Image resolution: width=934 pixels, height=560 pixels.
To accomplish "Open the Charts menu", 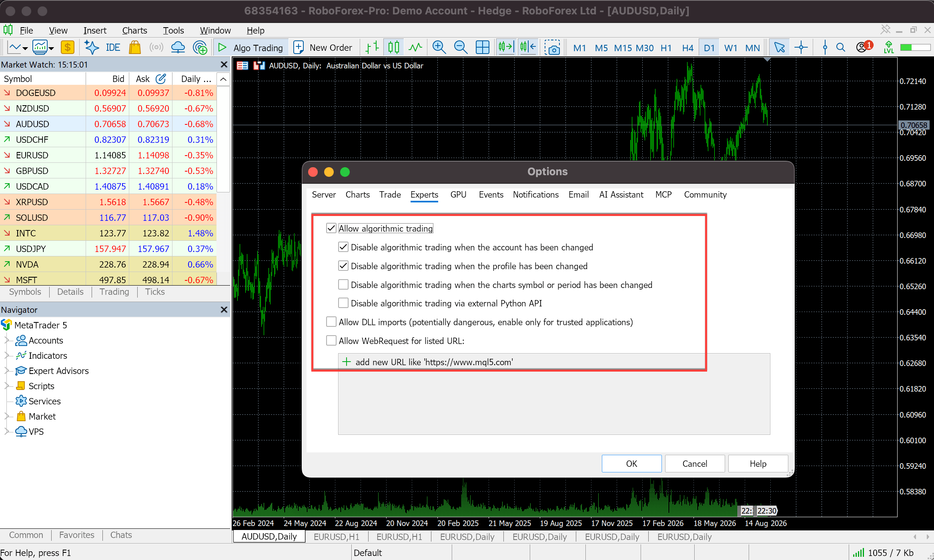I will pyautogui.click(x=134, y=30).
